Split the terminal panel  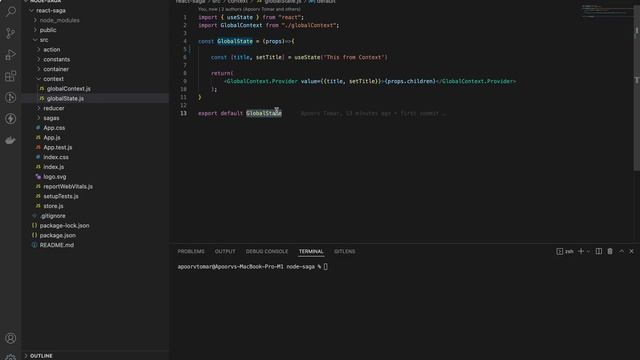598,251
